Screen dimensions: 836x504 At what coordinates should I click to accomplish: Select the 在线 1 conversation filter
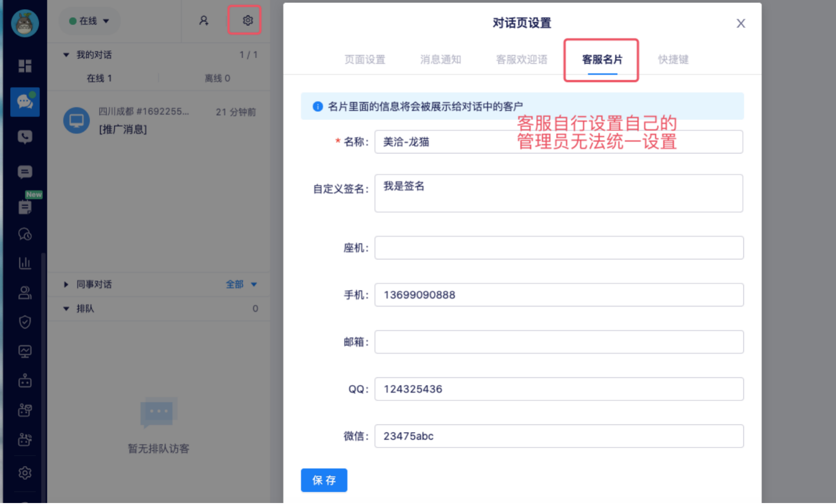[x=99, y=78]
